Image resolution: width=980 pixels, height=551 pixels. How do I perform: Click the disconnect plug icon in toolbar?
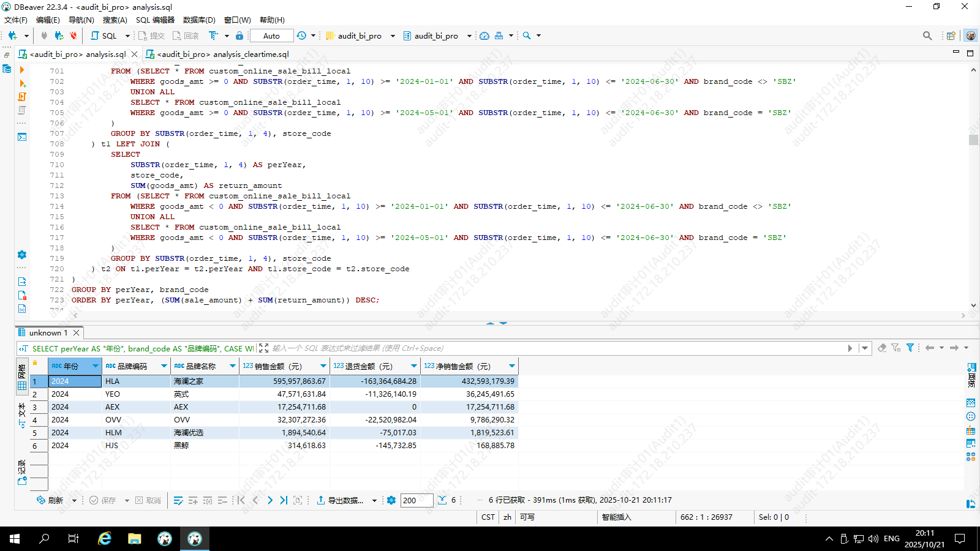73,36
